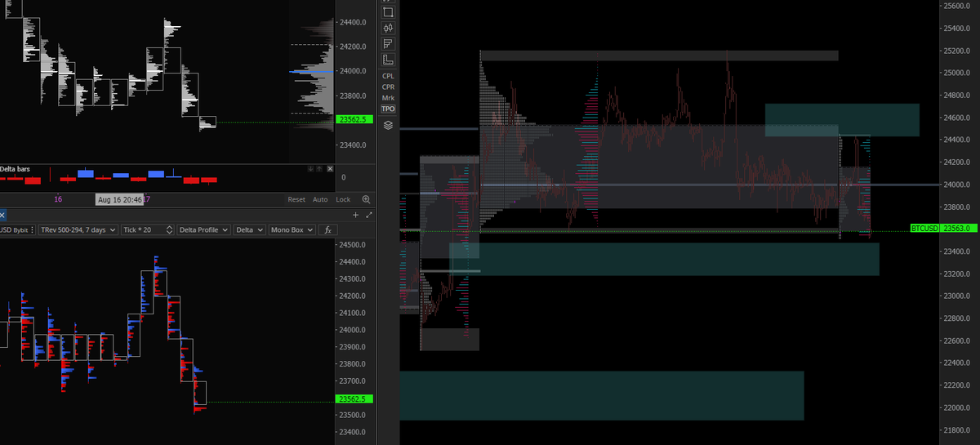Click the 23562.5 price tag on upper chart
The width and height of the screenshot is (980, 445).
(x=354, y=120)
